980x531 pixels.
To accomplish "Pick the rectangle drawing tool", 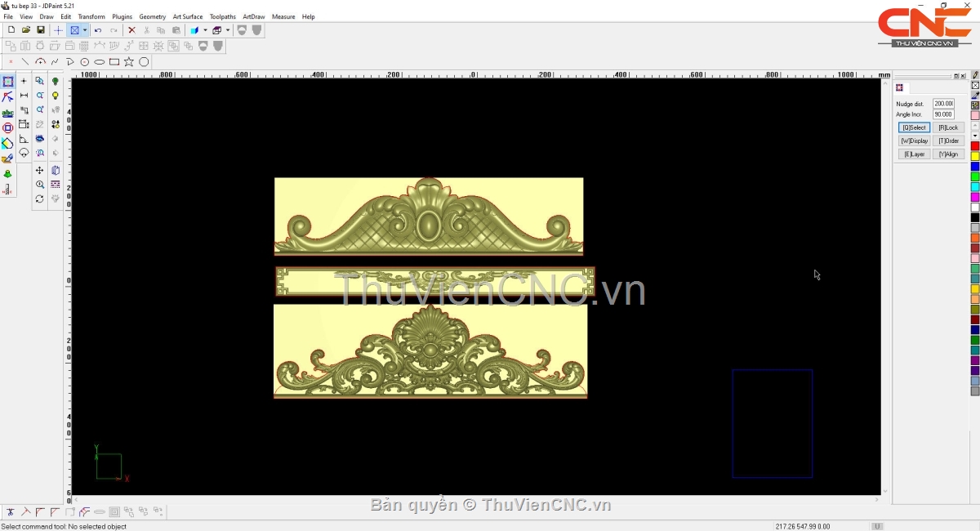I will point(114,62).
